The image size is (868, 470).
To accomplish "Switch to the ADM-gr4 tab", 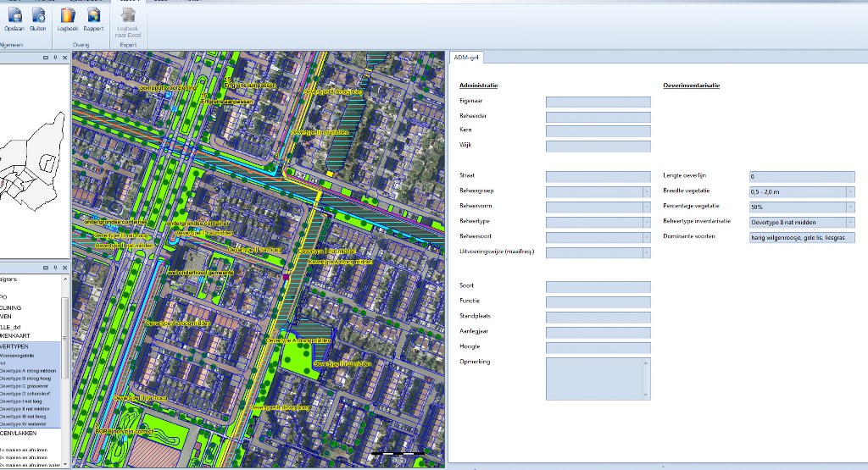I will (467, 58).
